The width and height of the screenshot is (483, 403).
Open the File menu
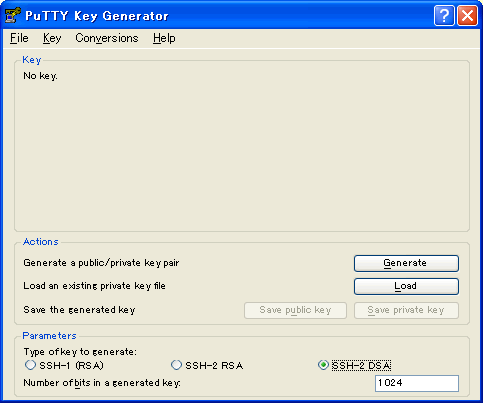19,38
